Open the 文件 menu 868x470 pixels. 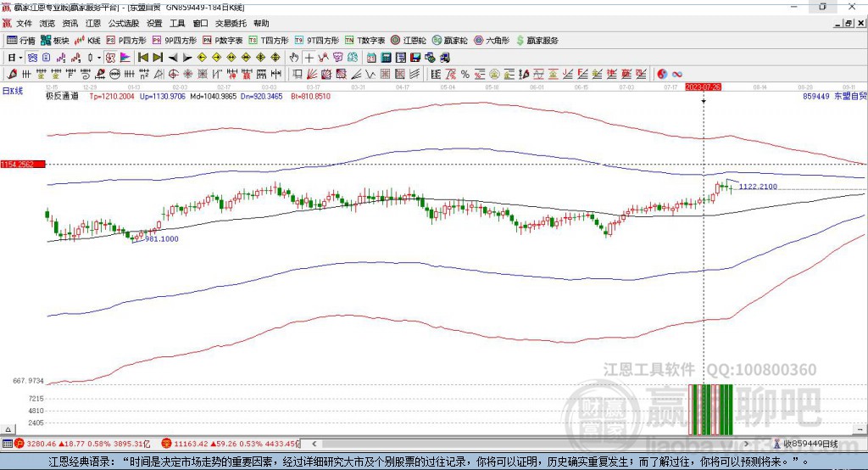point(24,23)
